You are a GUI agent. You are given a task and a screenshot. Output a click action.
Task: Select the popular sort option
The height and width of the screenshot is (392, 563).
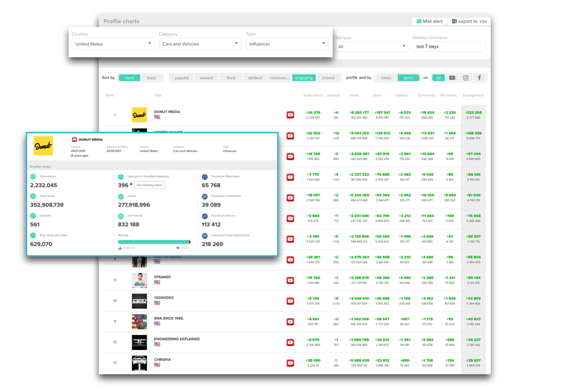(182, 78)
